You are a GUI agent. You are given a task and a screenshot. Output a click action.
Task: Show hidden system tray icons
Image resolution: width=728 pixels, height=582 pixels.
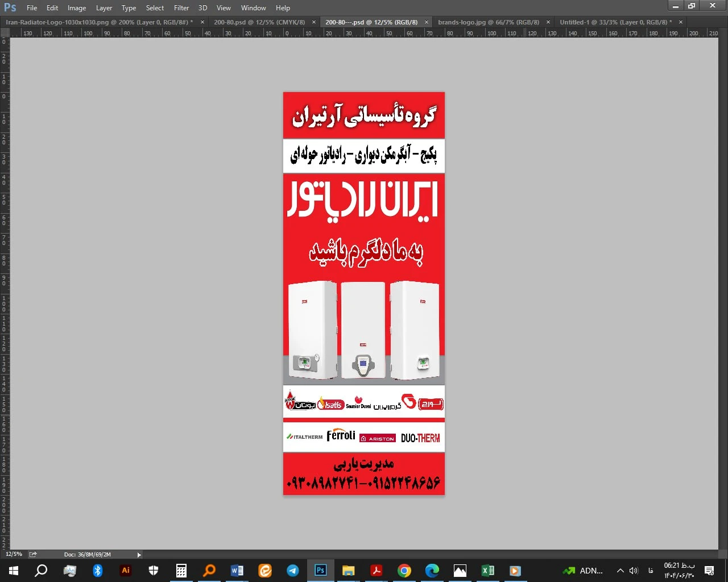(x=621, y=571)
